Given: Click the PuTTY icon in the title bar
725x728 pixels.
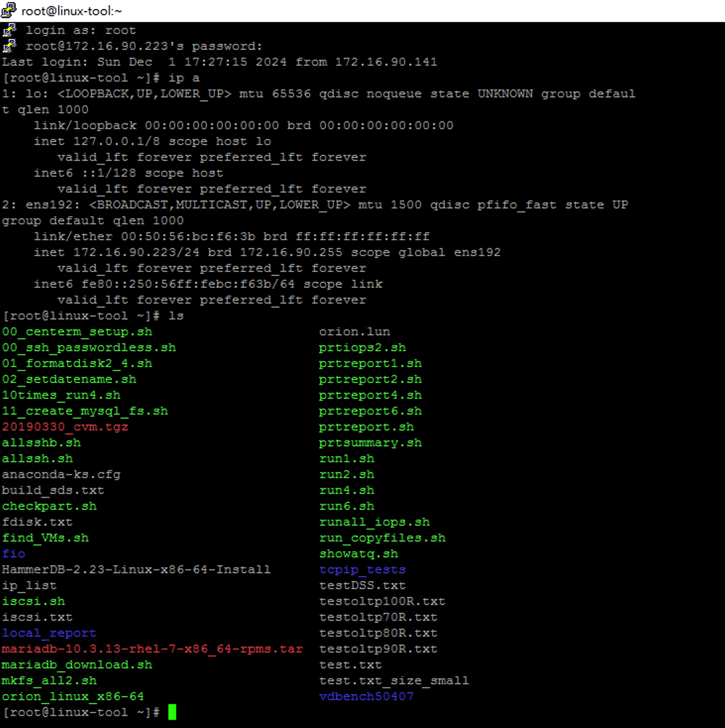Looking at the screenshot, I should click(8, 10).
